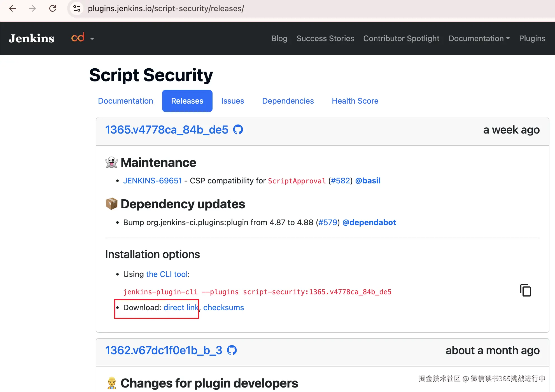Image resolution: width=555 pixels, height=392 pixels.
Task: Open JENKINS-69651 issue link
Action: click(152, 181)
